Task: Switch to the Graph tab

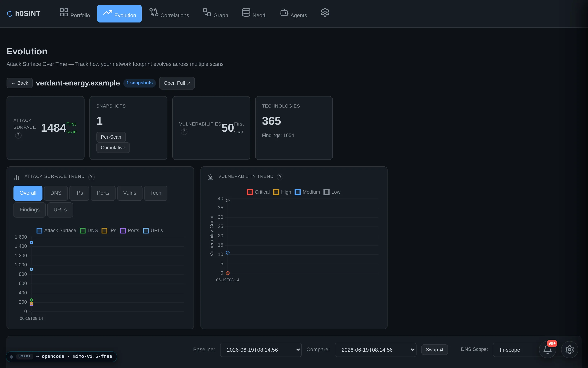Action: tap(215, 14)
